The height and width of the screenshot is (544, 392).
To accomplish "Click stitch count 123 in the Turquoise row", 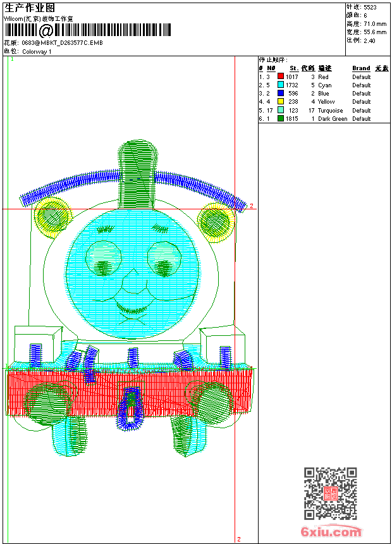I will coord(293,111).
